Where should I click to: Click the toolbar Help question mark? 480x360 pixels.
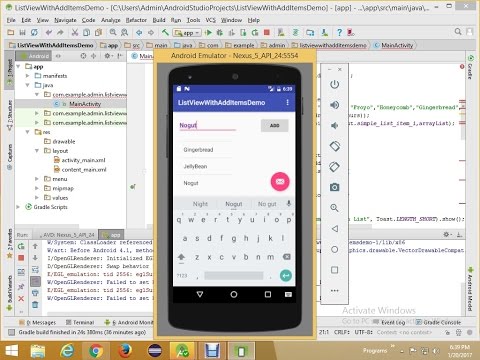tap(339, 32)
